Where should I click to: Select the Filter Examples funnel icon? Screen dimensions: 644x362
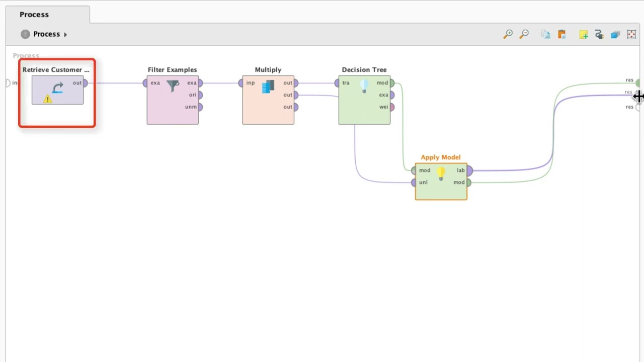tap(173, 85)
